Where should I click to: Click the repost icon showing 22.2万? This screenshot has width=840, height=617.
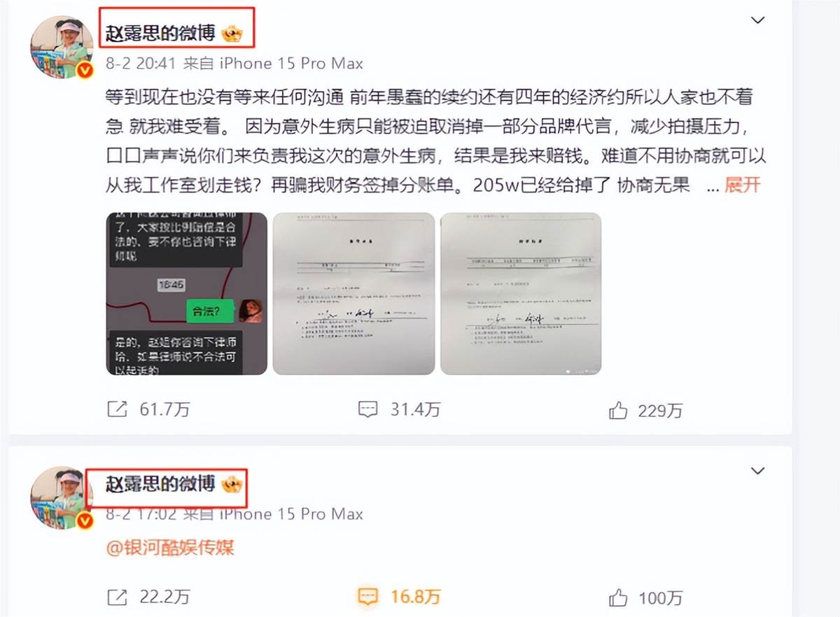coord(117,597)
